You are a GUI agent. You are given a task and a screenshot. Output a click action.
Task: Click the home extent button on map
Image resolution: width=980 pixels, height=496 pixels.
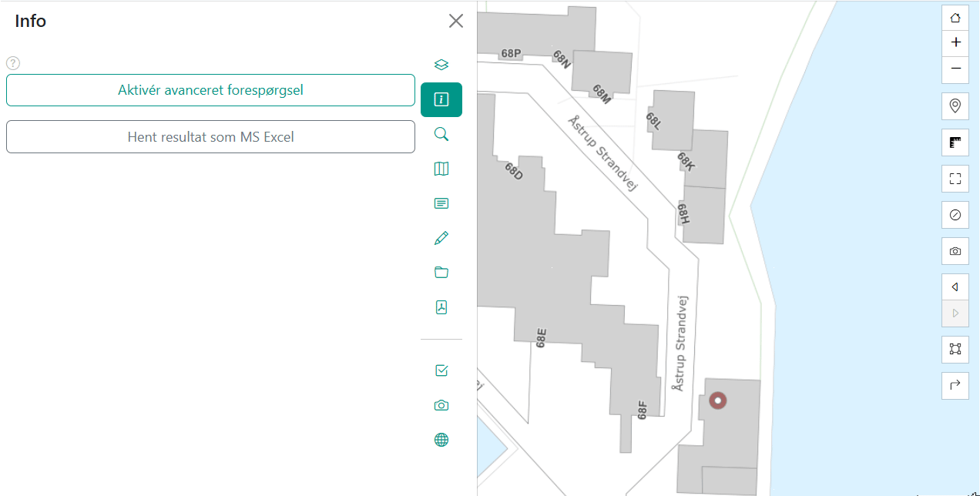point(955,17)
